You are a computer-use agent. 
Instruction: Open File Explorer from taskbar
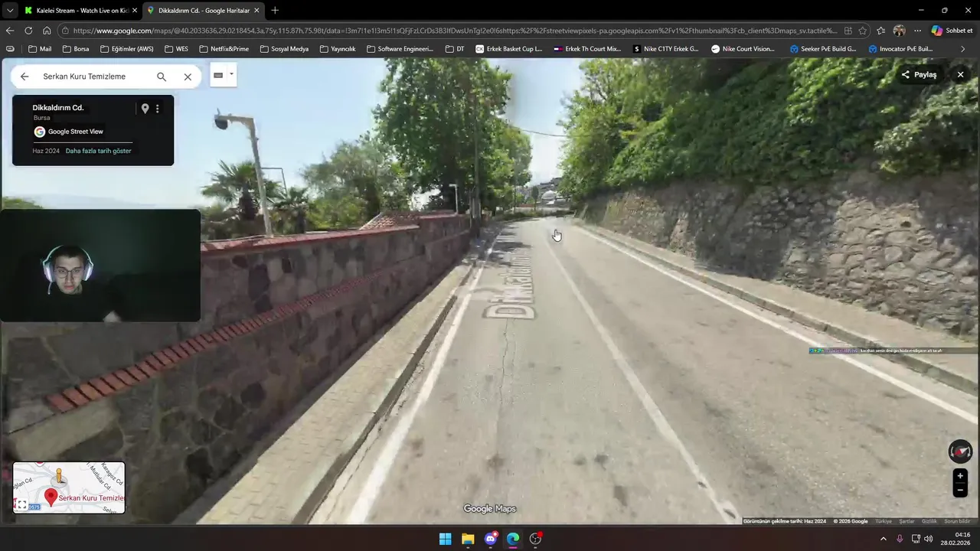pos(468,539)
